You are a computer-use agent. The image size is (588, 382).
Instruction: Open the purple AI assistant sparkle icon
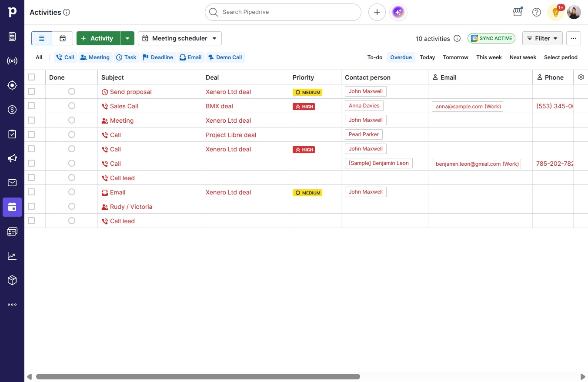(398, 12)
